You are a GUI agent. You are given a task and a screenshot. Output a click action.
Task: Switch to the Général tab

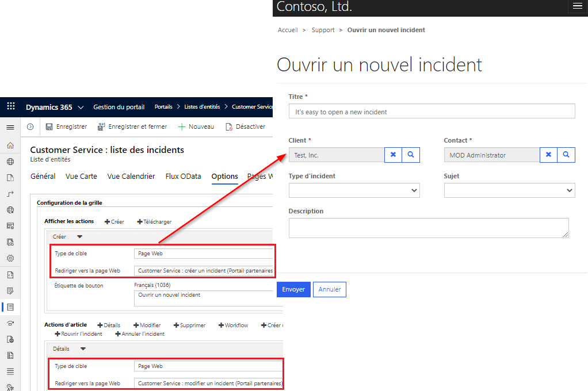(43, 176)
